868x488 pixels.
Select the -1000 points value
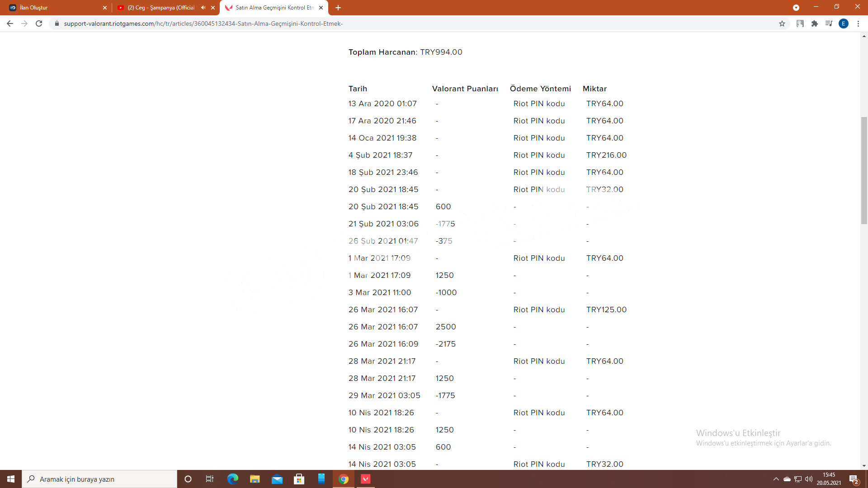pyautogui.click(x=446, y=292)
